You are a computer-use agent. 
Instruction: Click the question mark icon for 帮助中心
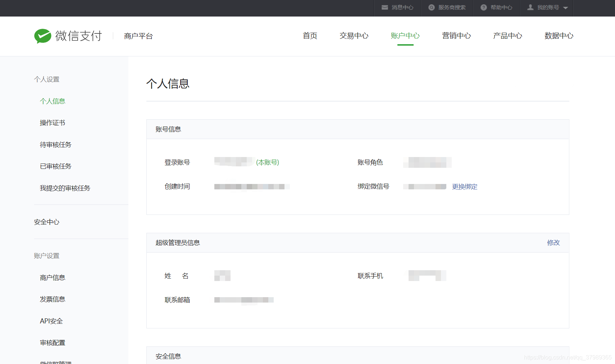(x=484, y=7)
